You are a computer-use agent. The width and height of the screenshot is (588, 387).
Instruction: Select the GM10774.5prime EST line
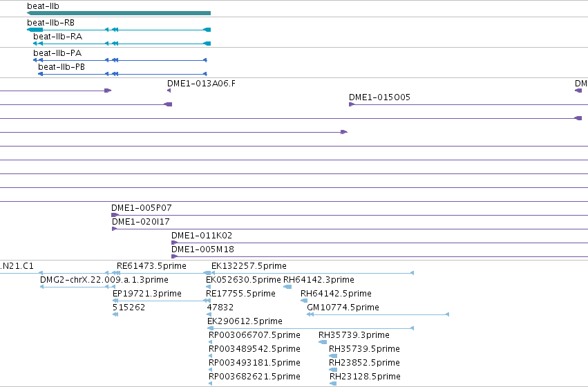(x=378, y=314)
